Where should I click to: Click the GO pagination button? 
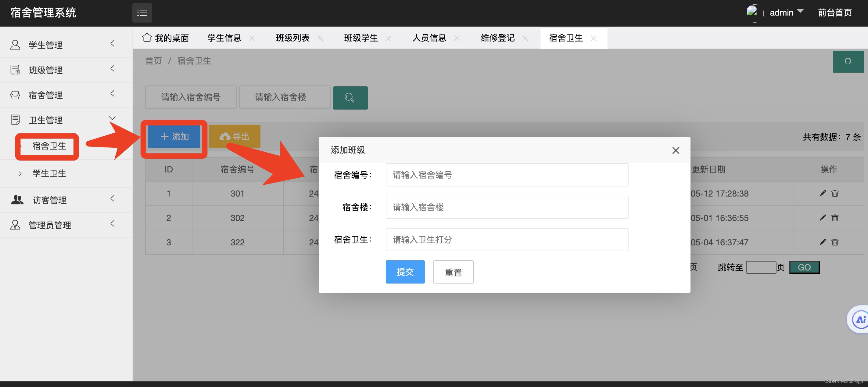point(804,267)
